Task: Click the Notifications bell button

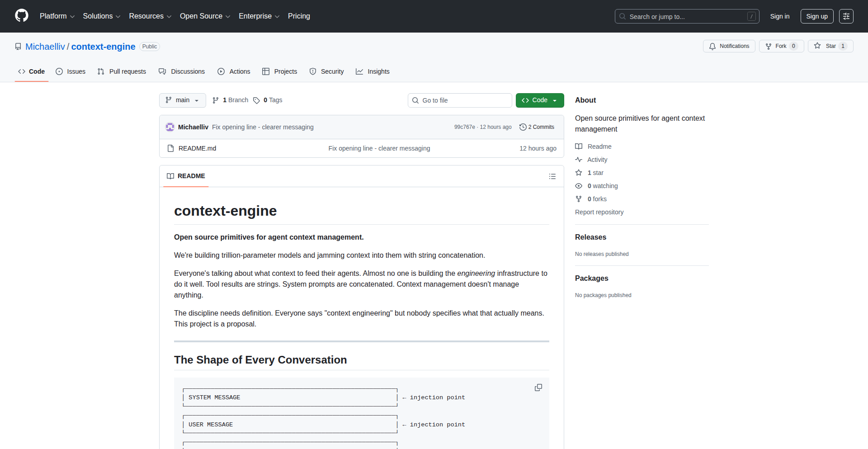Action: pyautogui.click(x=729, y=46)
